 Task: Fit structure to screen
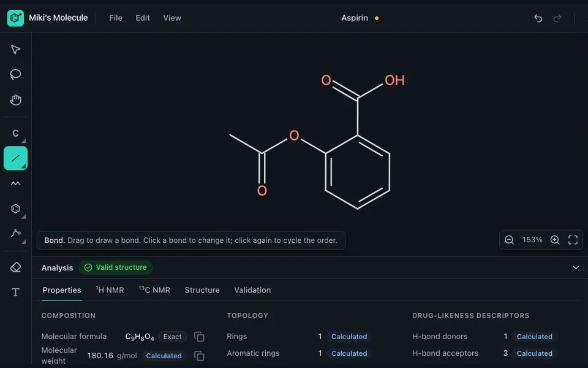[573, 240]
